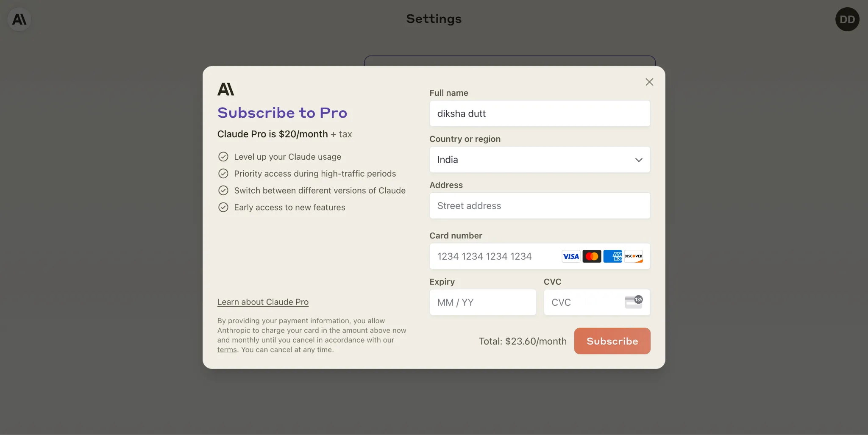Viewport: 868px width, 435px height.
Task: Click the Priority access during high-traffic periods text
Action: [x=315, y=174]
